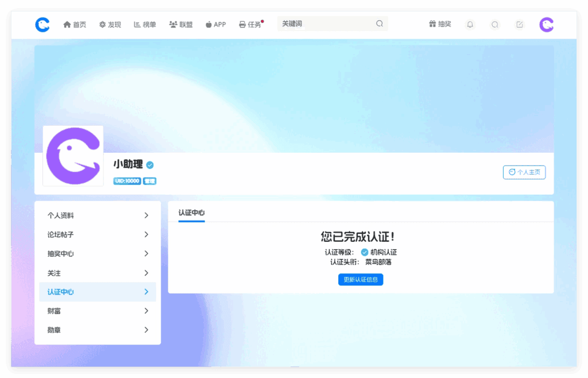Click chevron arrow on 关注 row
Viewport: 588px width, 378px height.
tap(146, 273)
